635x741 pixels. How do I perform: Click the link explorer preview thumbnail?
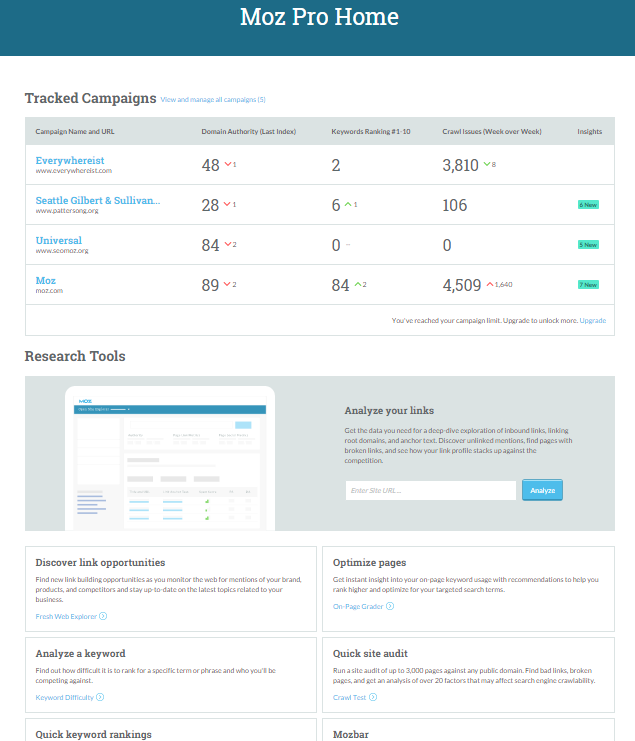[169, 460]
